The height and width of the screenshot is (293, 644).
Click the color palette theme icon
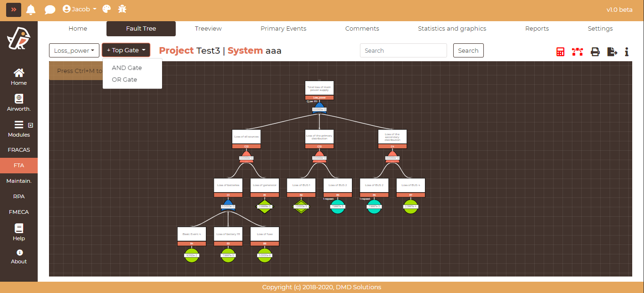107,9
